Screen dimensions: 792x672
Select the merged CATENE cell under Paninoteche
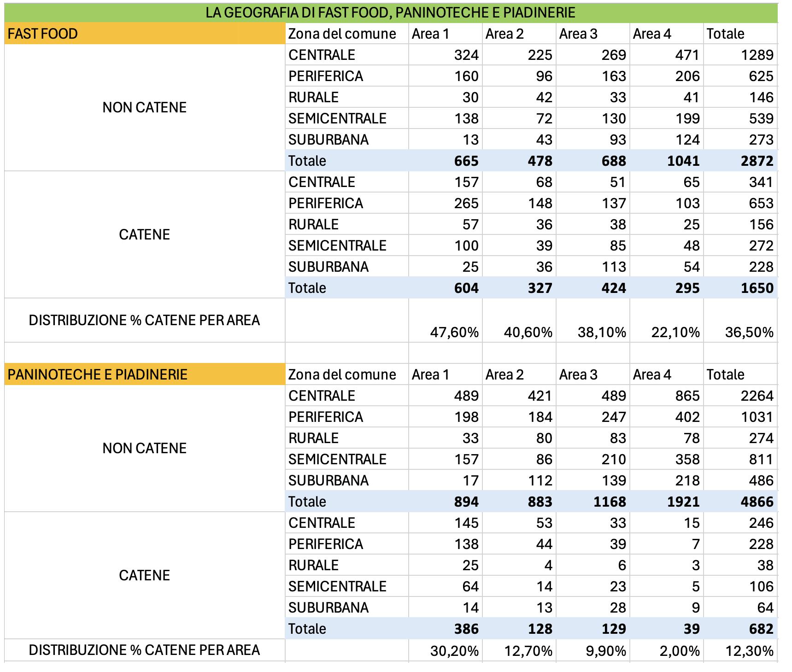click(145, 575)
